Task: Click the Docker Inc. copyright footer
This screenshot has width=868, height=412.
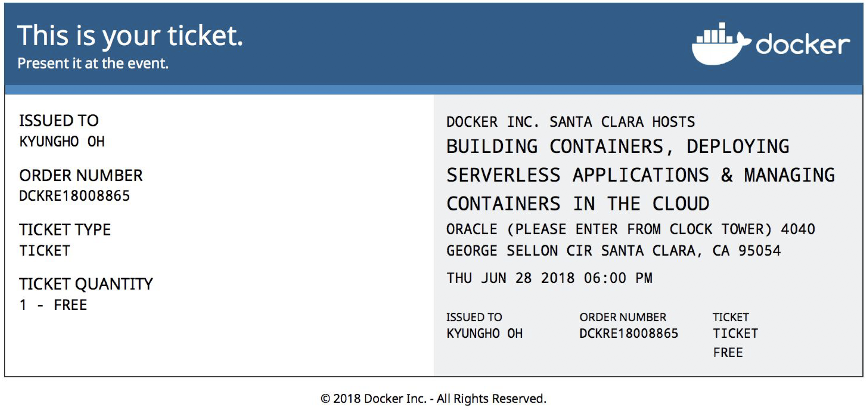Action: click(x=434, y=398)
